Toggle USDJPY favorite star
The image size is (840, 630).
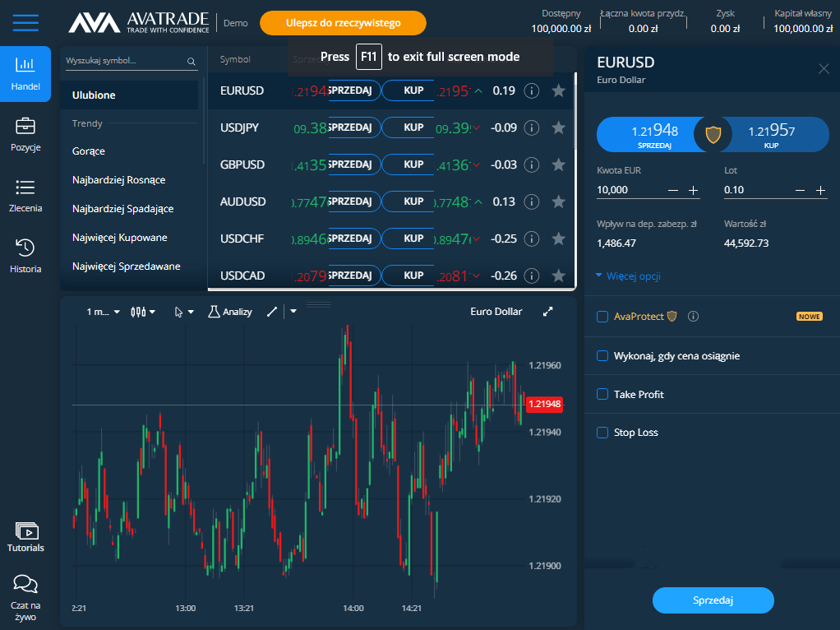click(x=558, y=127)
